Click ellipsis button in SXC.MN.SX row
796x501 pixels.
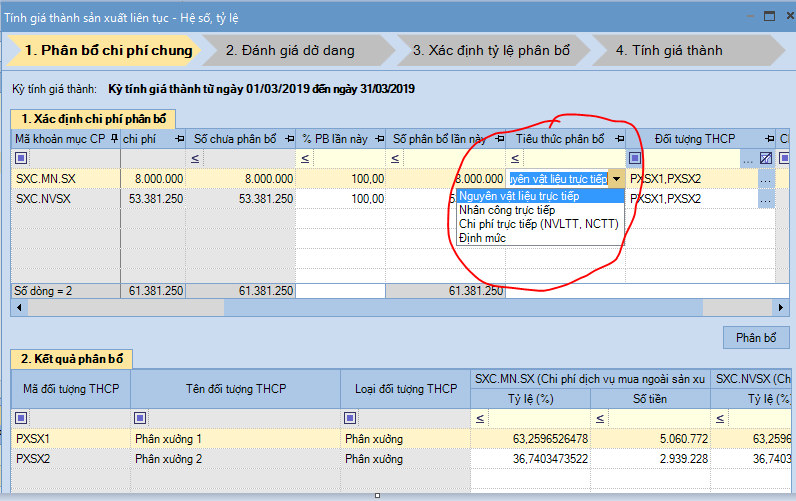[x=766, y=179]
